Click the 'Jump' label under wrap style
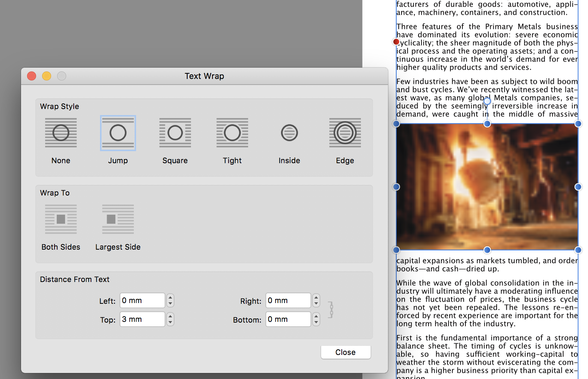The height and width of the screenshot is (379, 588). click(118, 161)
